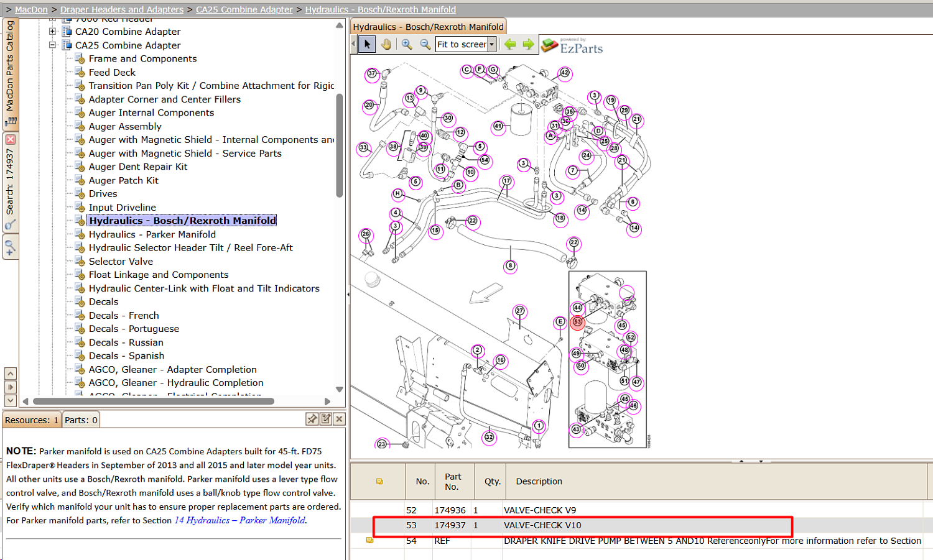Click callout 27 in the diagram
The width and height of the screenshot is (933, 560).
coord(520,311)
